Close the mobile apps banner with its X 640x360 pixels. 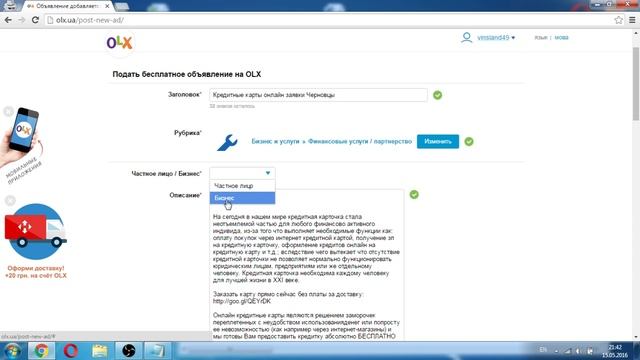point(8,111)
